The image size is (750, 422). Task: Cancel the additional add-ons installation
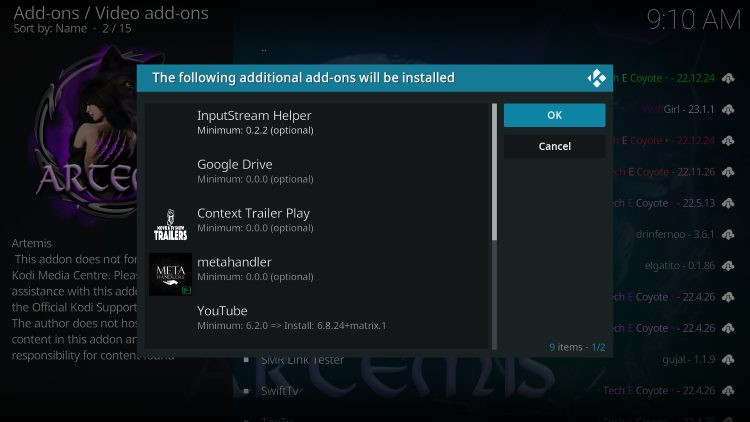coord(554,146)
